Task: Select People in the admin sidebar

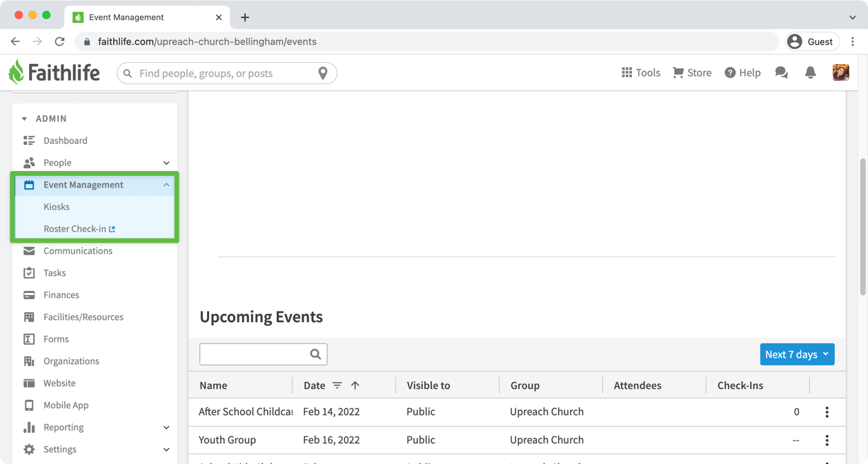Action: click(x=57, y=163)
